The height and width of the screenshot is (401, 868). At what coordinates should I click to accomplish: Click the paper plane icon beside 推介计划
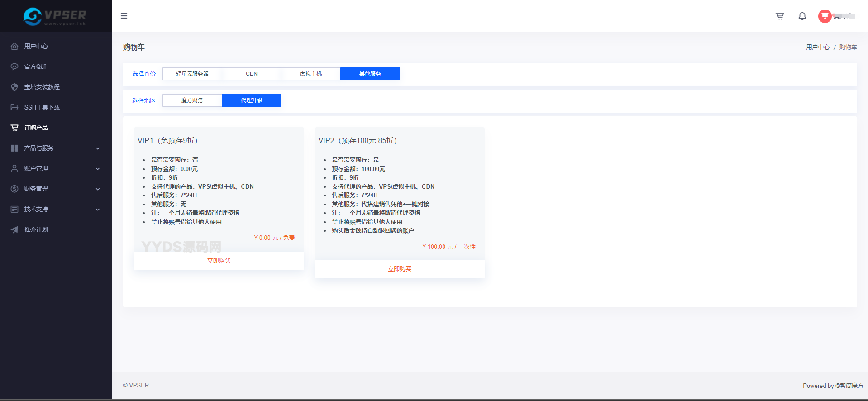pyautogui.click(x=14, y=229)
